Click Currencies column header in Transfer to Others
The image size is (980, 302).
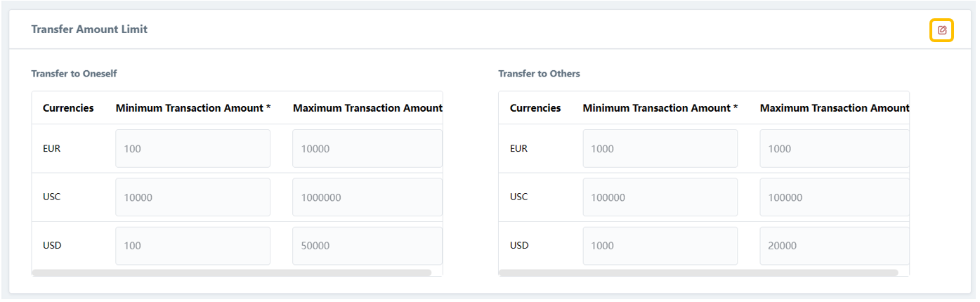535,108
